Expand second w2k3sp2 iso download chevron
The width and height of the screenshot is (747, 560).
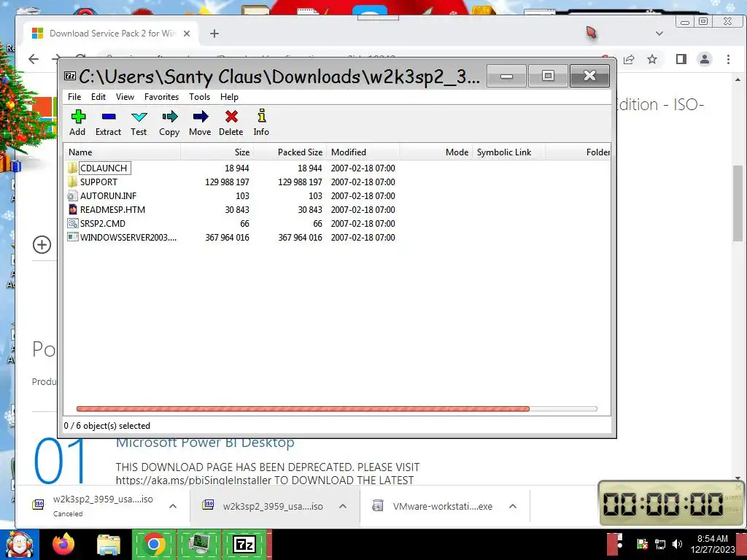[343, 506]
